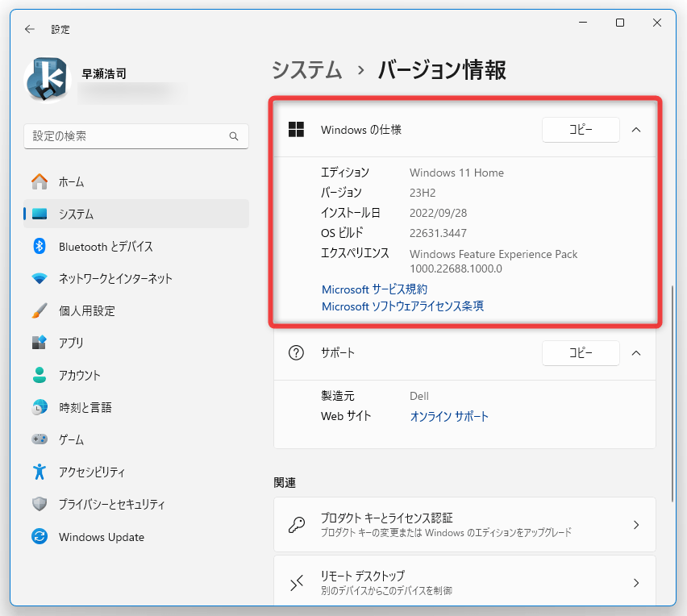
Task: Click the OS build number 22631.3447
Action: click(x=438, y=233)
